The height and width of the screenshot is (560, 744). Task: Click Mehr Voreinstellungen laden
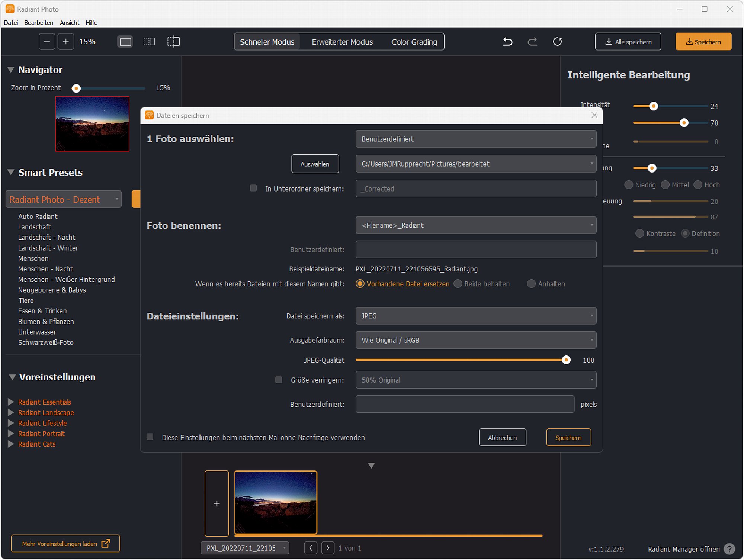(65, 544)
